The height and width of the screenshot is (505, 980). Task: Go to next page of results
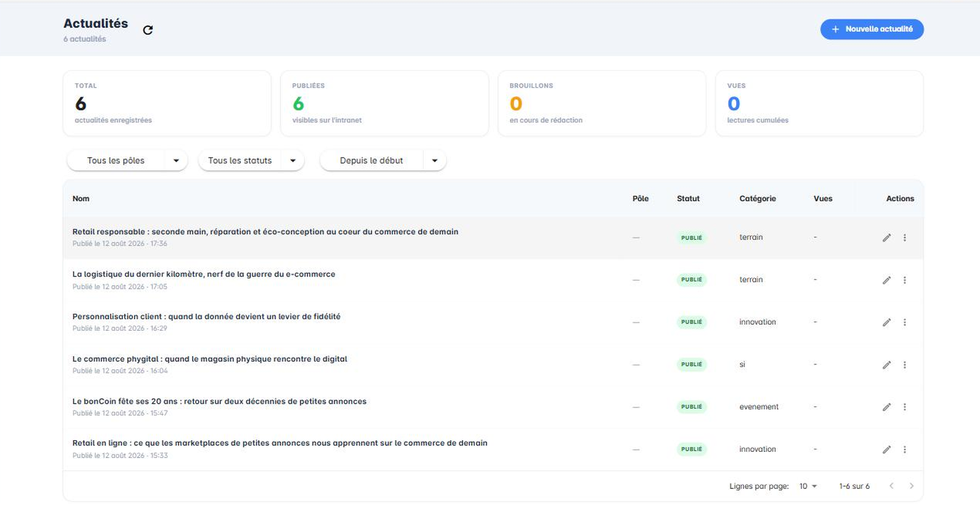(x=911, y=486)
